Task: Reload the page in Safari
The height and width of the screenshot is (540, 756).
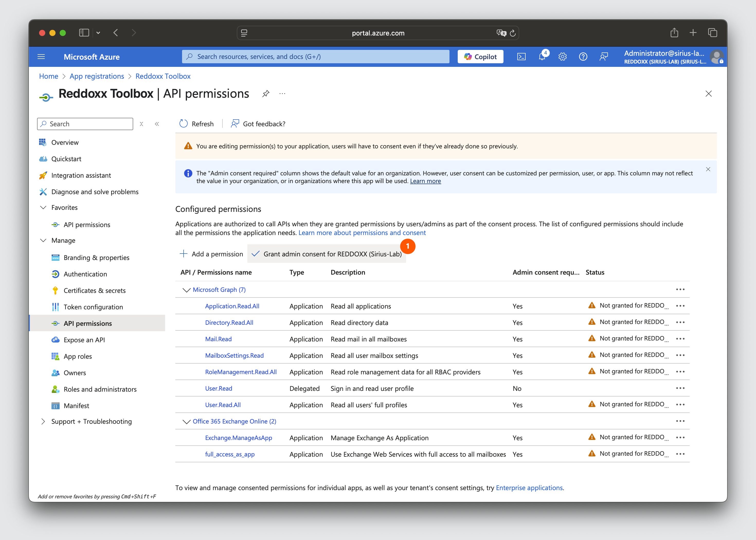Action: [513, 33]
